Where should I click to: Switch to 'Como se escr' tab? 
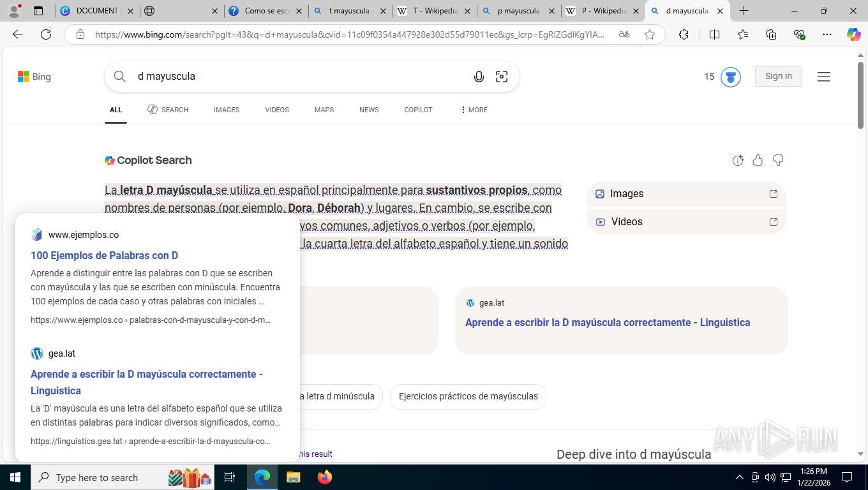click(x=266, y=11)
